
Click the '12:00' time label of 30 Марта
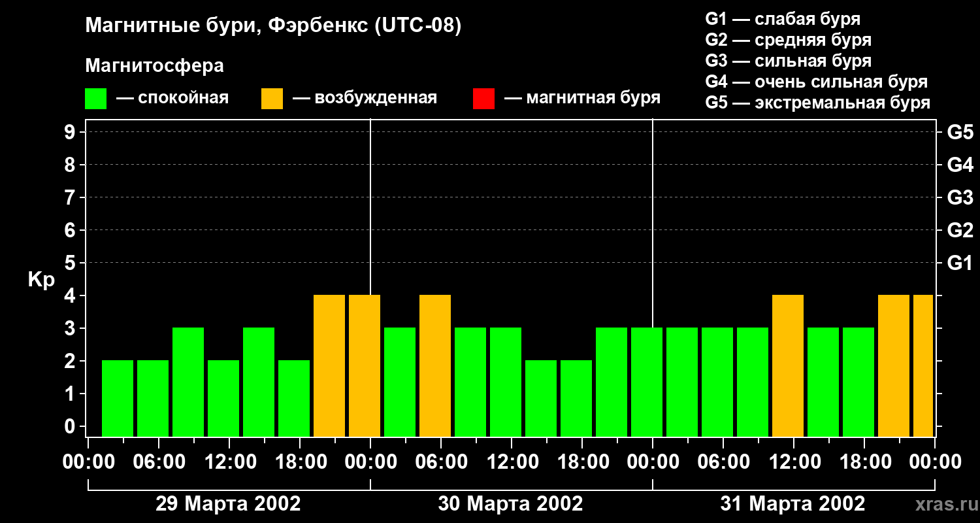coord(512,462)
